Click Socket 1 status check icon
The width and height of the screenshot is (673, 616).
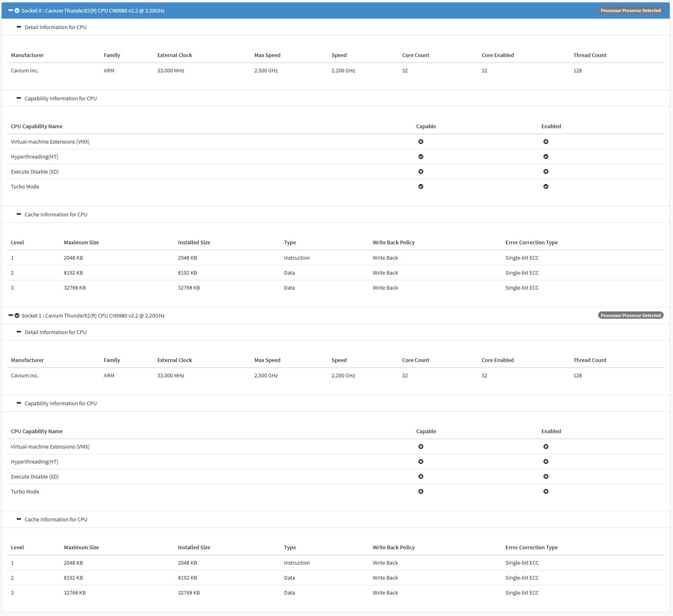[17, 315]
